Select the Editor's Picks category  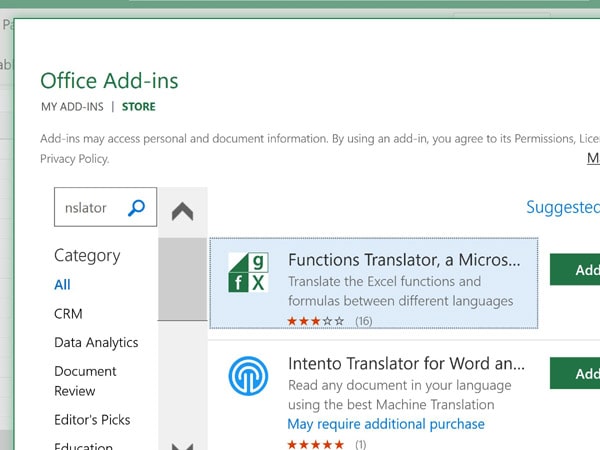tap(92, 420)
